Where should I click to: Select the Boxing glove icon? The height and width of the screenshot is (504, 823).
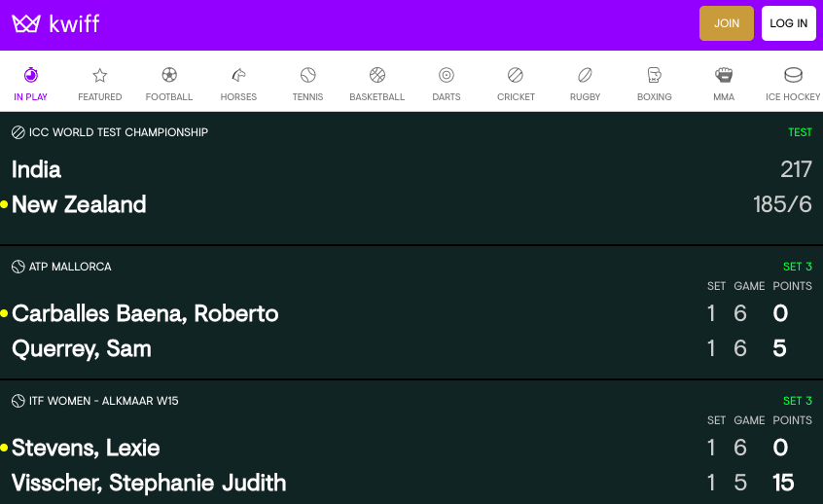click(654, 75)
